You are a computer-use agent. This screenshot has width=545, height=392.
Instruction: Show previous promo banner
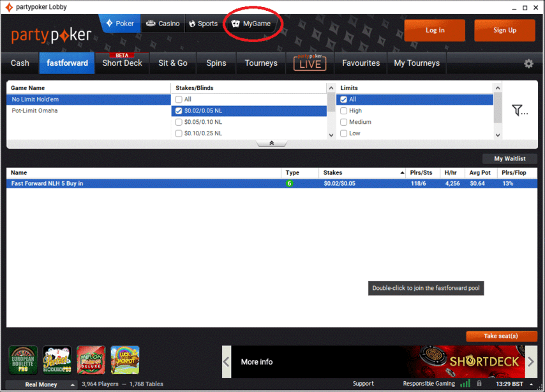click(x=227, y=362)
